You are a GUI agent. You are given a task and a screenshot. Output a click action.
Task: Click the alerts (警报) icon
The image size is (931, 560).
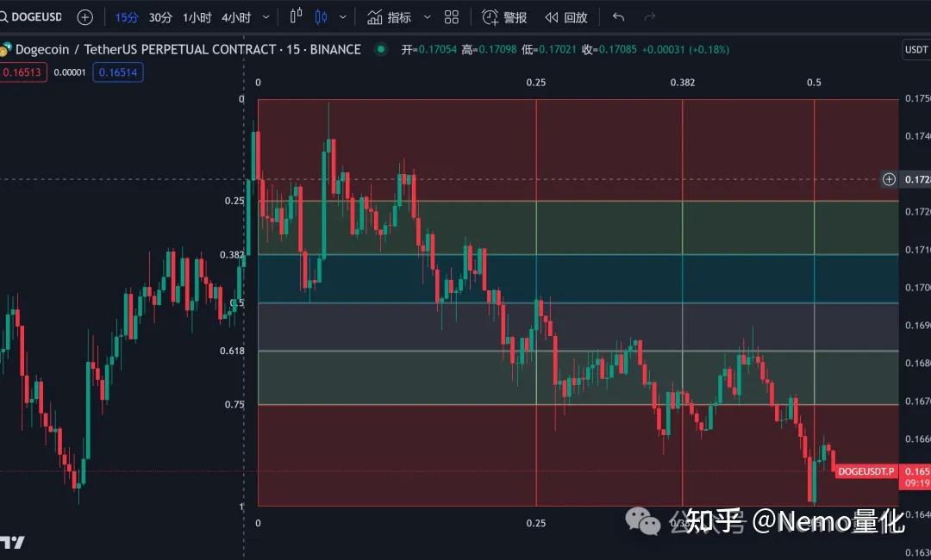click(x=504, y=16)
